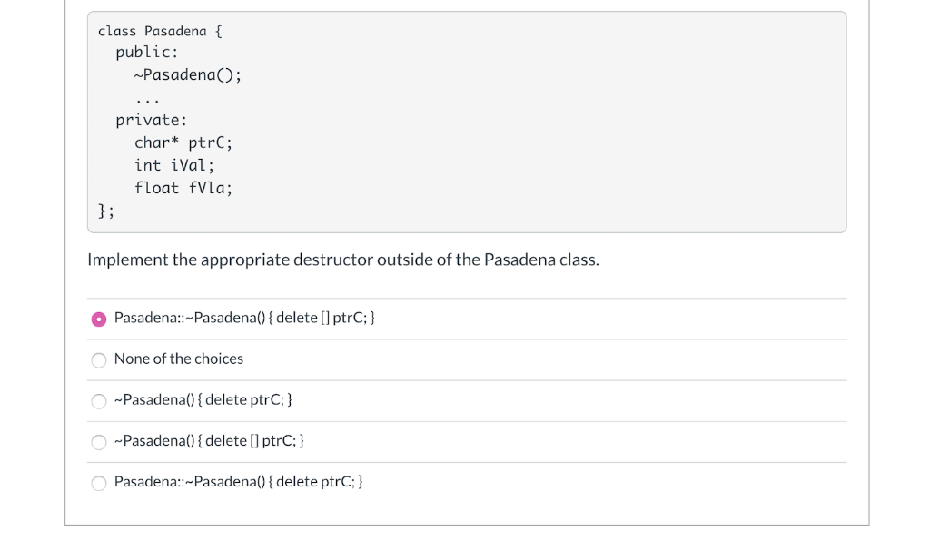Click the selected pink radio button
Screen dimensions: 930x560
pos(99,319)
